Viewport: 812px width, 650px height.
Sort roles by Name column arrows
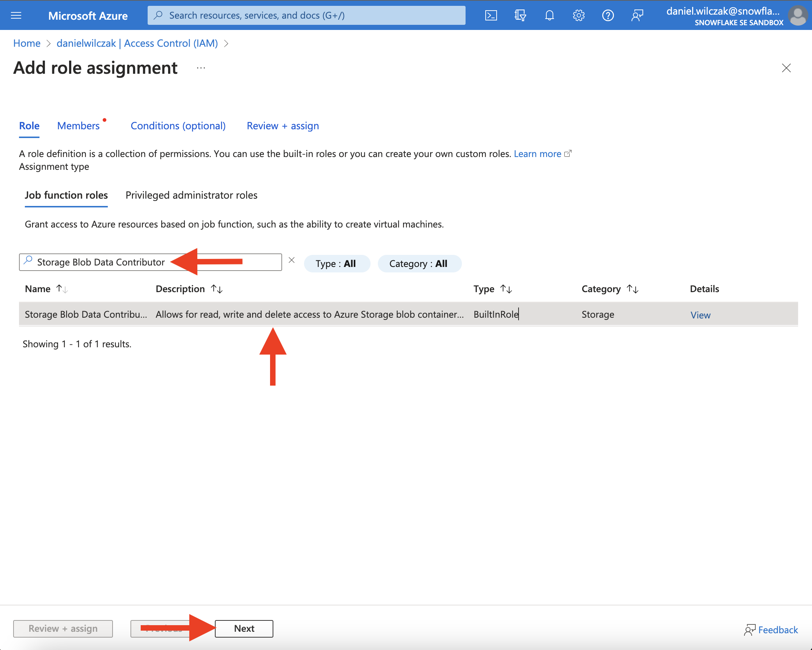(62, 289)
